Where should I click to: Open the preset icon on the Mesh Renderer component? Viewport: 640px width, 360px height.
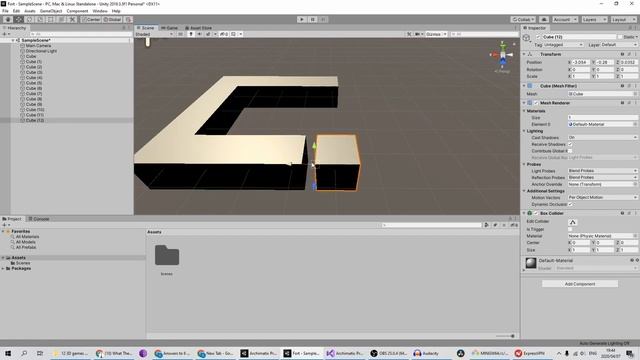coord(629,103)
